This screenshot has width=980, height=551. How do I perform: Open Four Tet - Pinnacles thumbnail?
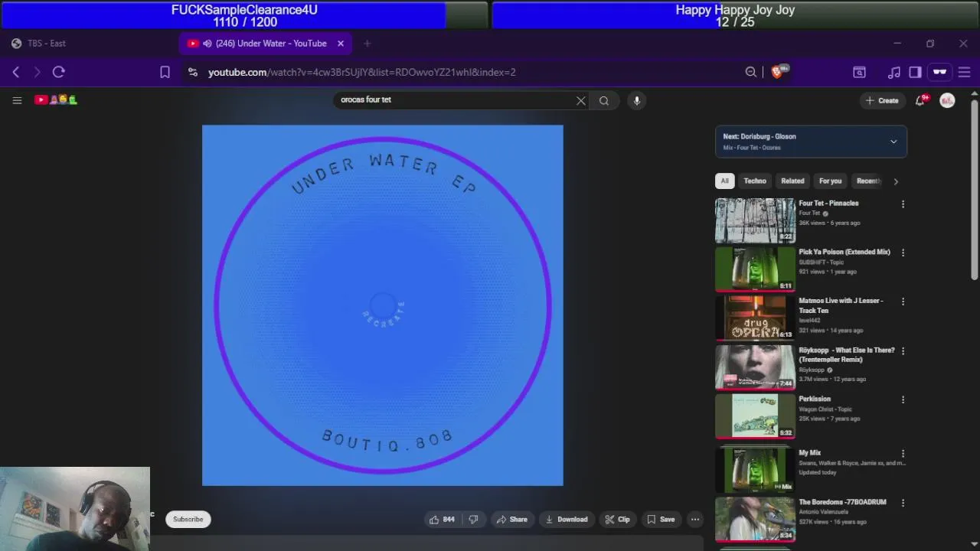pyautogui.click(x=755, y=220)
